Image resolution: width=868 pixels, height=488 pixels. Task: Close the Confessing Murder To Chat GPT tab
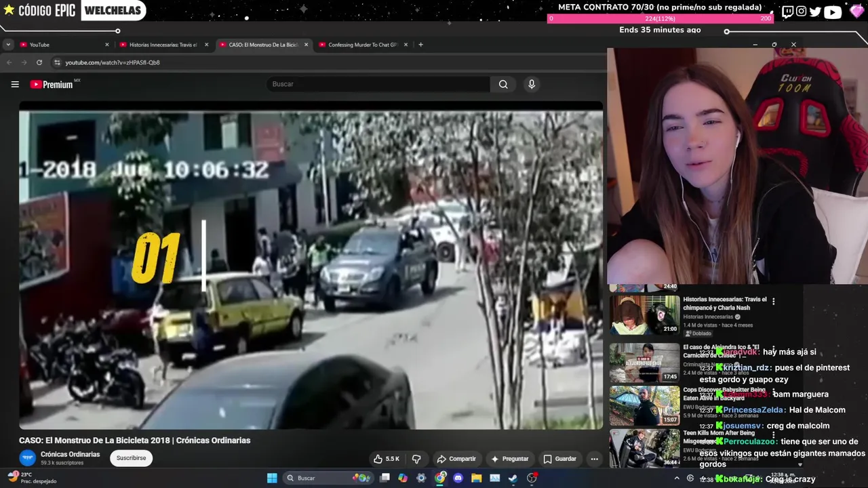coord(406,45)
